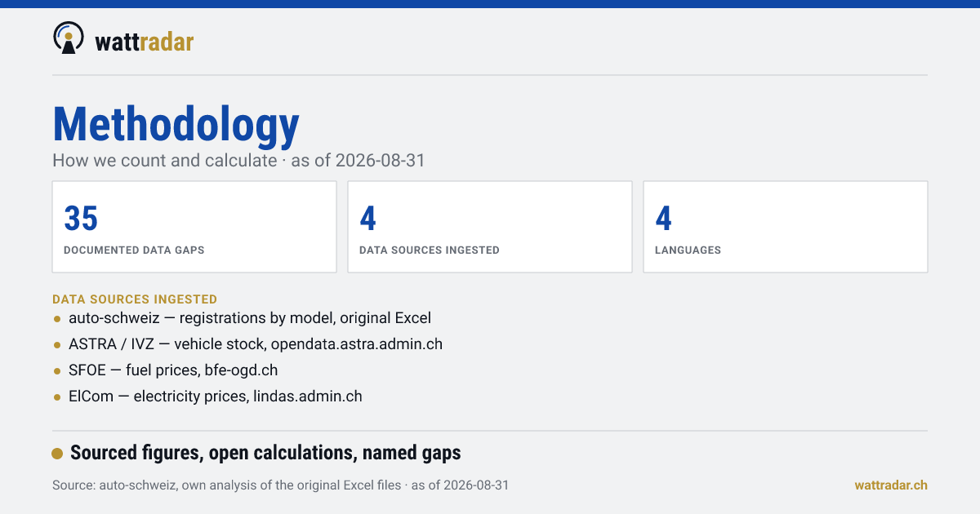Click the 'DATA SOURCES INGESTED' list heading

click(135, 299)
